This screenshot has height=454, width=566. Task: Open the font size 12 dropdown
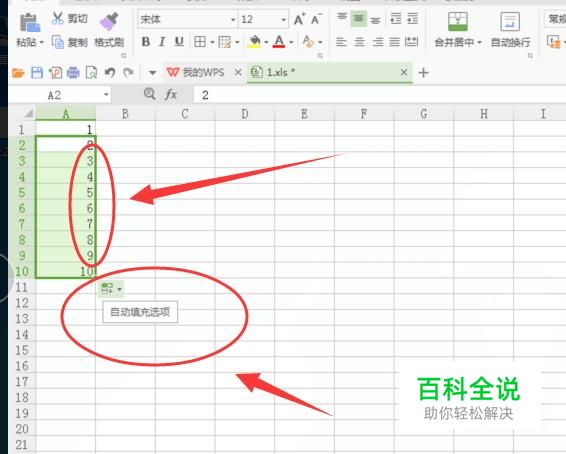[x=284, y=19]
